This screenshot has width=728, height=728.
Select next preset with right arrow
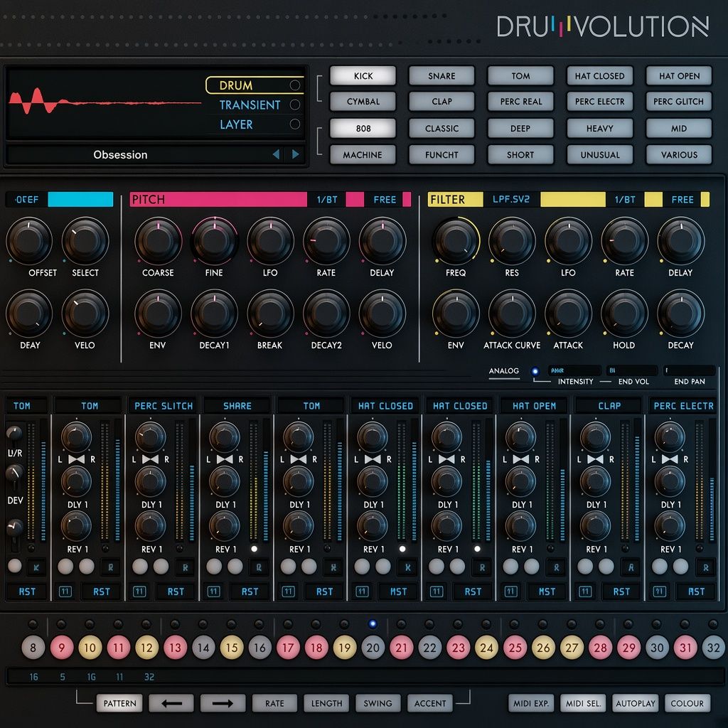tap(295, 154)
